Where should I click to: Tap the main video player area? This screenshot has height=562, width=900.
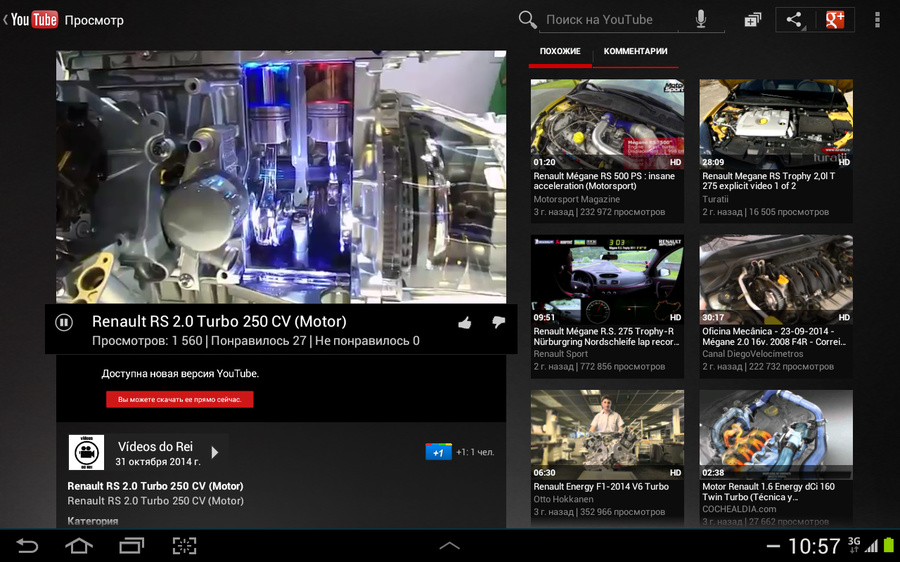(281, 177)
